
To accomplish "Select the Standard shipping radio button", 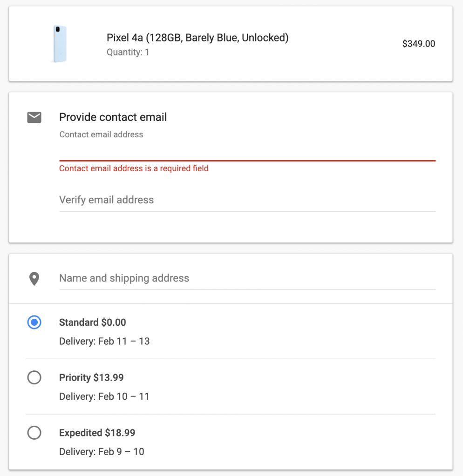I will coord(34,322).
